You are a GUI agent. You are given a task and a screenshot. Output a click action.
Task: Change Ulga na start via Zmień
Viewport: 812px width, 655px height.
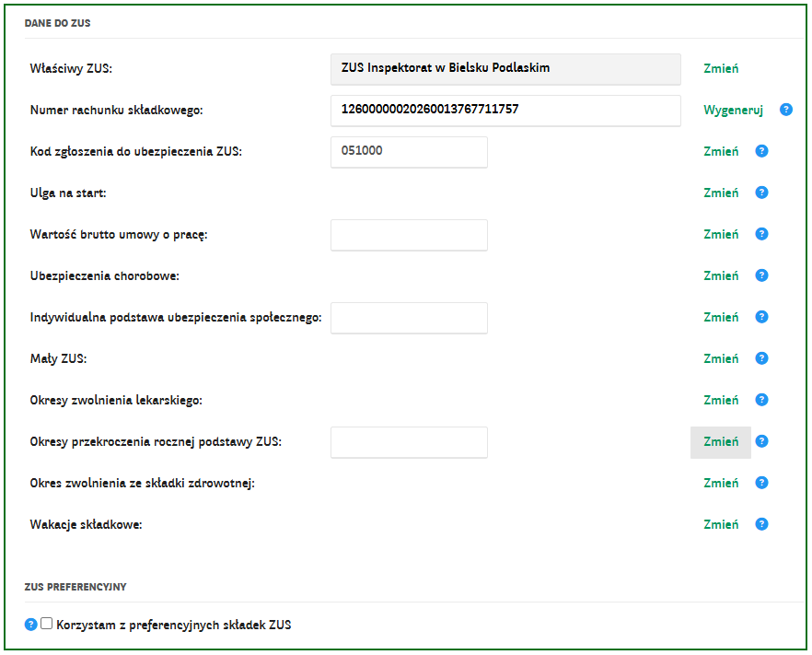[x=721, y=193]
